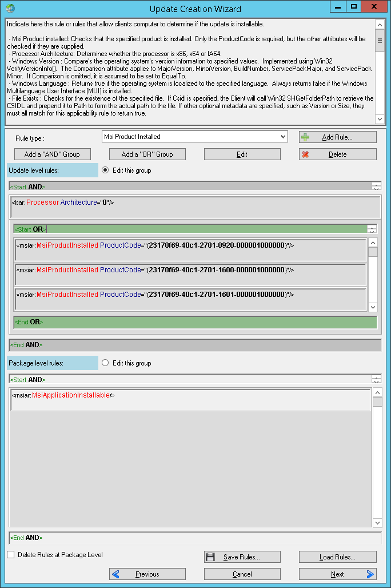Maximize the Update Creation Wizard window
The height and width of the screenshot is (588, 391).
point(353,6)
